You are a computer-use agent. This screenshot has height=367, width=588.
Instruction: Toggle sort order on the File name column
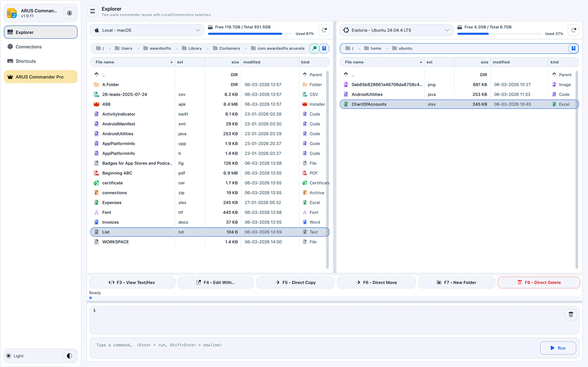[133, 62]
